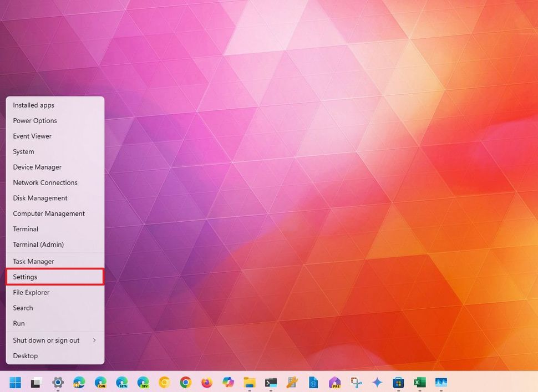
Task: Launch the Snipping Tool
Action: click(x=356, y=383)
